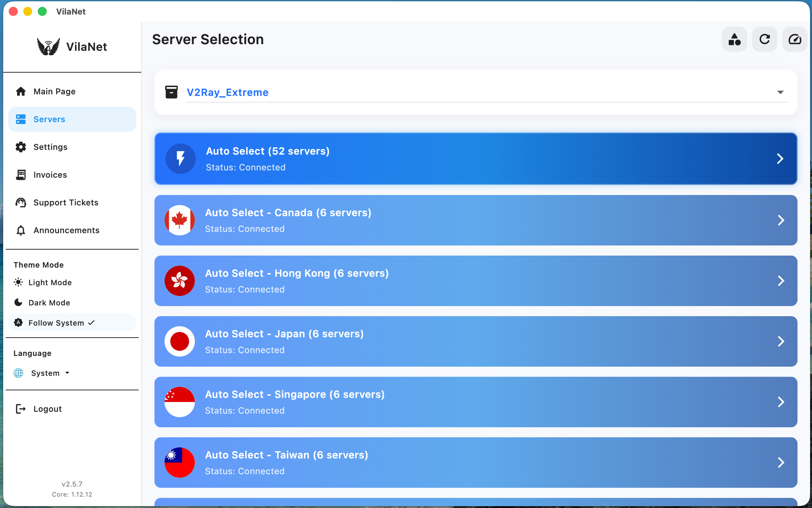Image resolution: width=812 pixels, height=508 pixels.
Task: Click the lightning bolt Auto Select icon
Action: click(180, 158)
